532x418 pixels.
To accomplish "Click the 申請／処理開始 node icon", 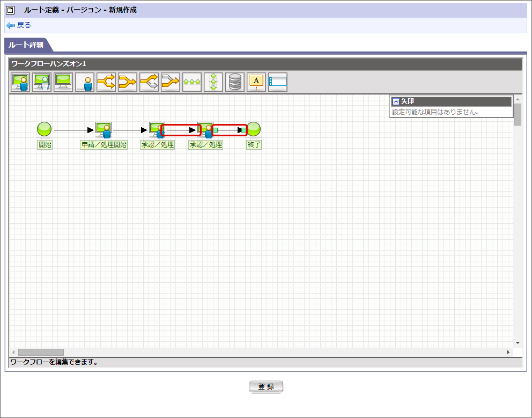I will (104, 130).
